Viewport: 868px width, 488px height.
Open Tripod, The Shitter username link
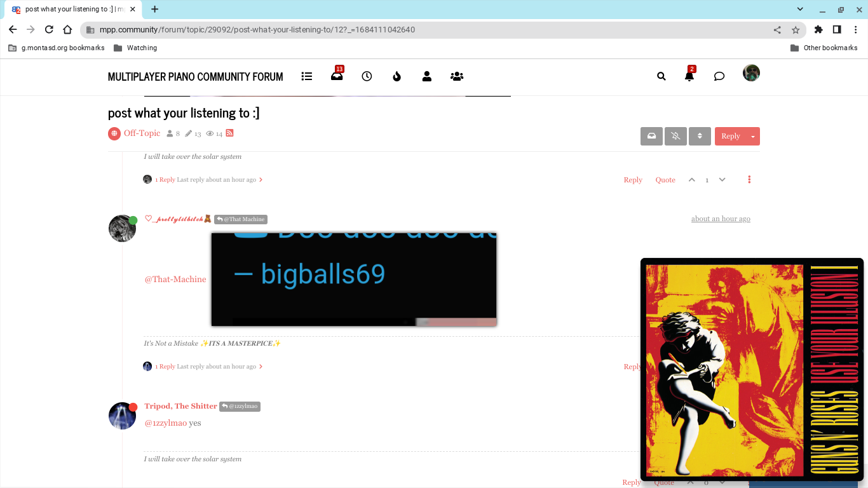point(180,406)
